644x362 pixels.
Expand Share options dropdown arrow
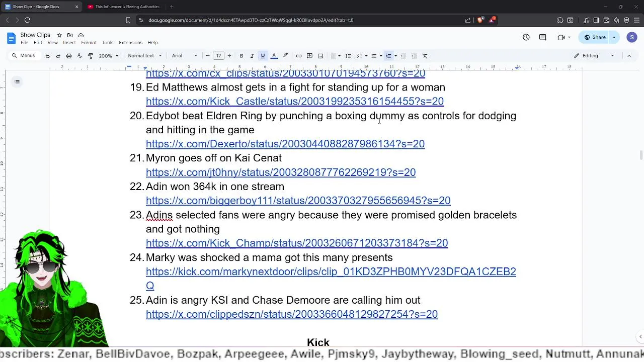point(614,37)
